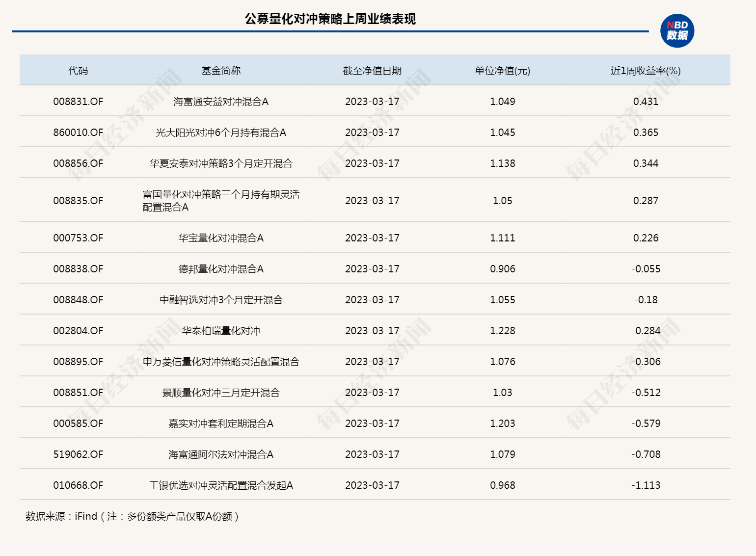756x556 pixels.
Task: Click fund code 519062.OF
Action: pos(78,454)
